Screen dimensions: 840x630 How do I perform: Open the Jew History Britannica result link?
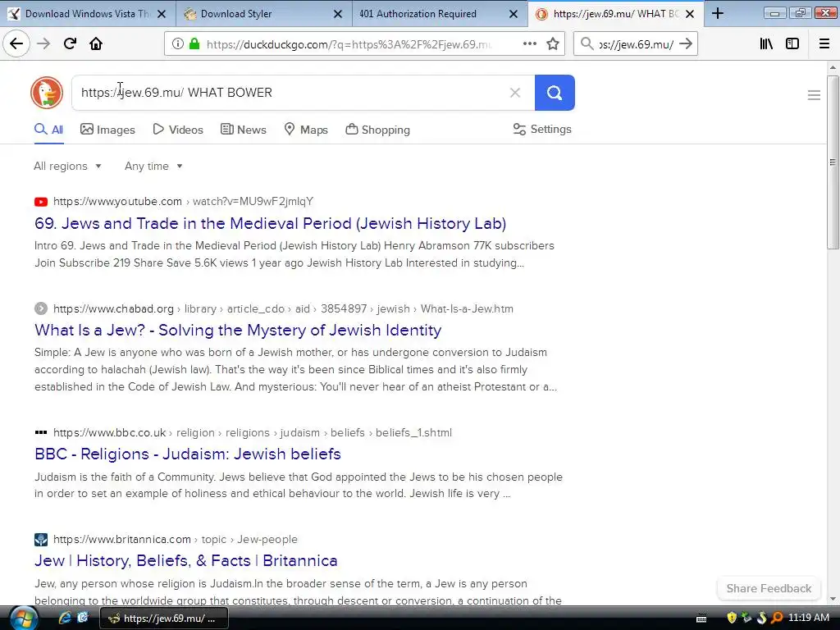point(186,560)
